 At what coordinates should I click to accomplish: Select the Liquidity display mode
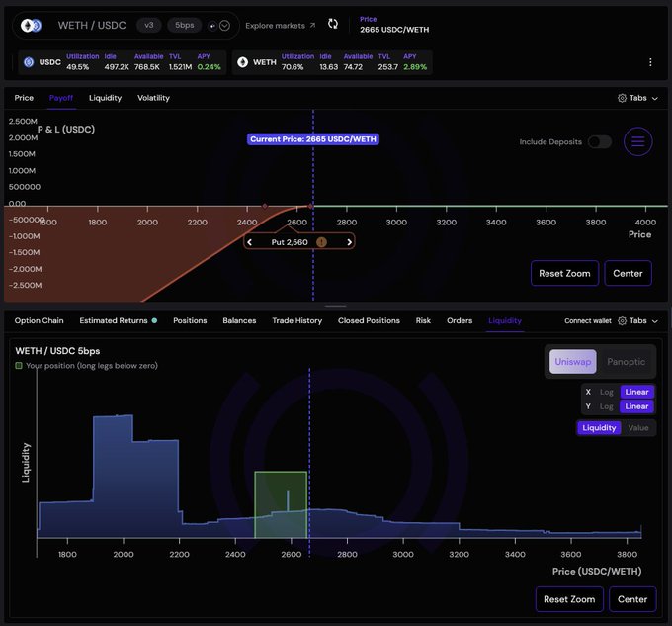click(x=599, y=428)
